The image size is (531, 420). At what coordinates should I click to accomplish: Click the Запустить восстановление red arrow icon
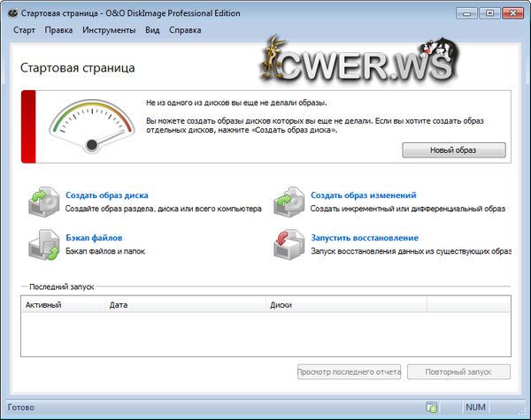[x=289, y=244]
